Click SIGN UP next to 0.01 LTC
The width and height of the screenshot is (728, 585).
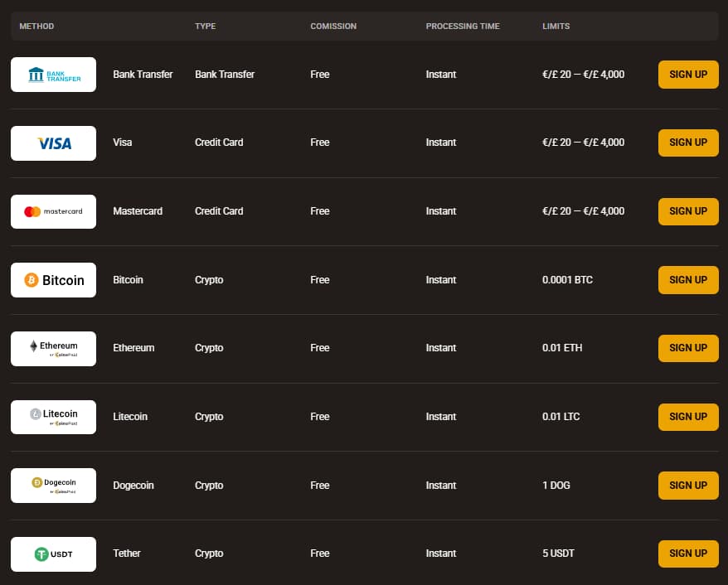click(x=688, y=417)
